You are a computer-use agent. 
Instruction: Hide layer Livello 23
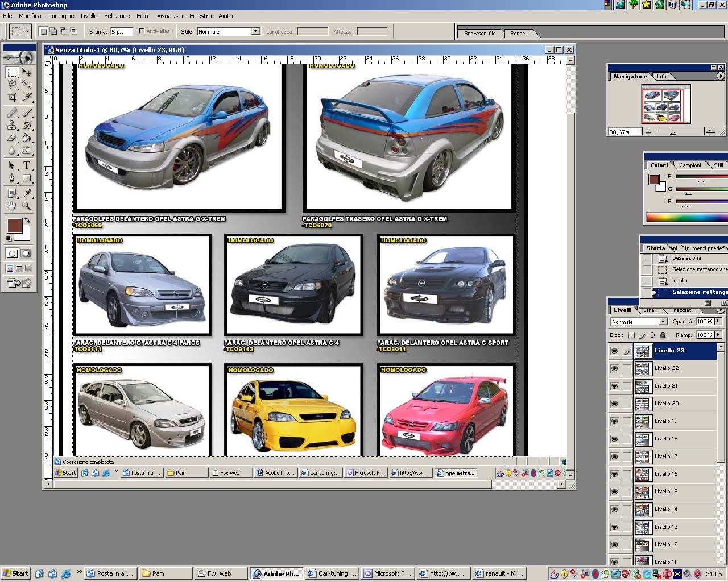tap(614, 351)
